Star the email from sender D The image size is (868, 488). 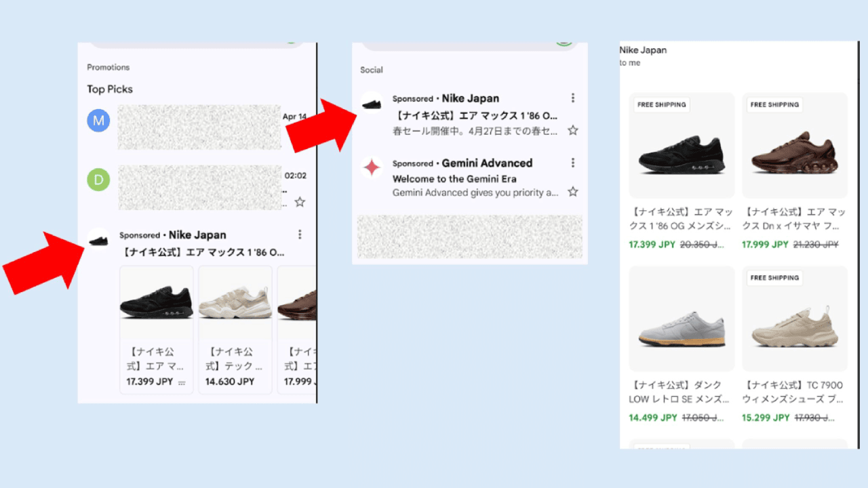point(300,202)
